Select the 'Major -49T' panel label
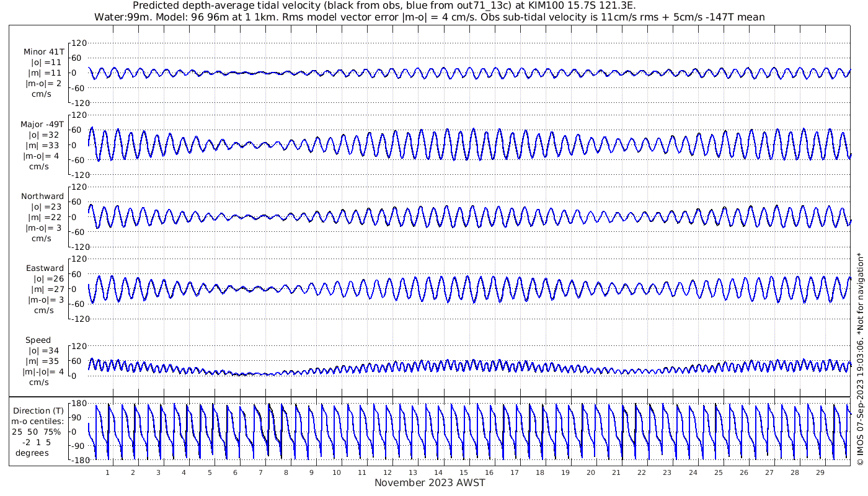The height and width of the screenshot is (496, 868). pos(42,125)
